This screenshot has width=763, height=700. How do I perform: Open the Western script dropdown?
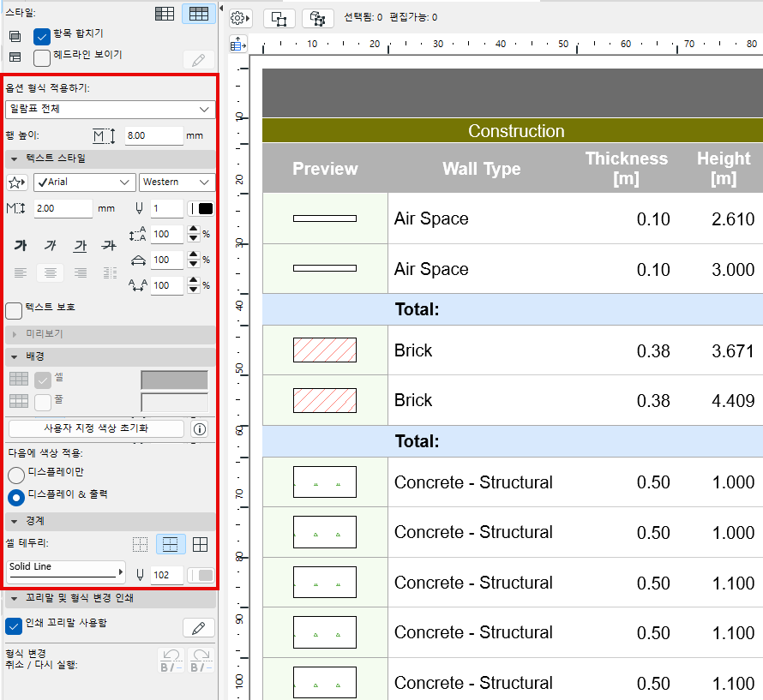(176, 182)
